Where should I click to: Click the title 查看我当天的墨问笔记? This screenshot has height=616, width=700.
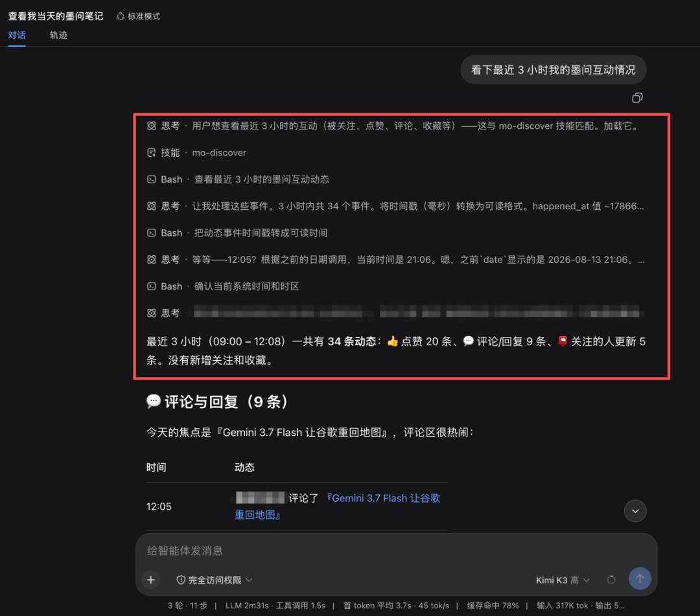(x=56, y=16)
